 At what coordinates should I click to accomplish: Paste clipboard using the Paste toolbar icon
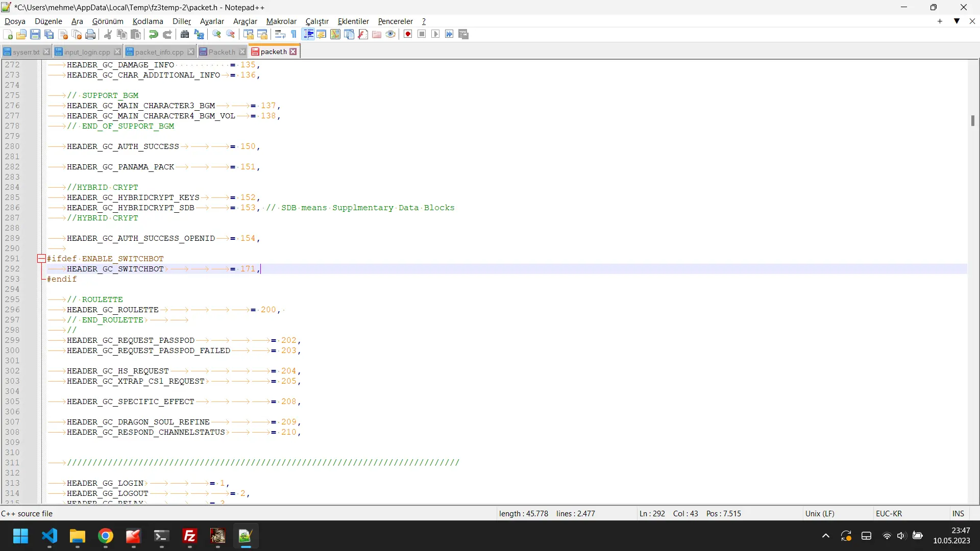coord(136,34)
